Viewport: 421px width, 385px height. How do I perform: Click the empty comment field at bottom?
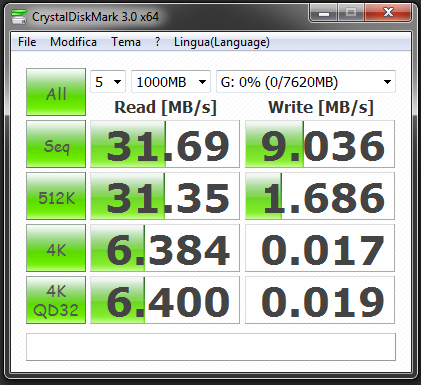[x=211, y=347]
